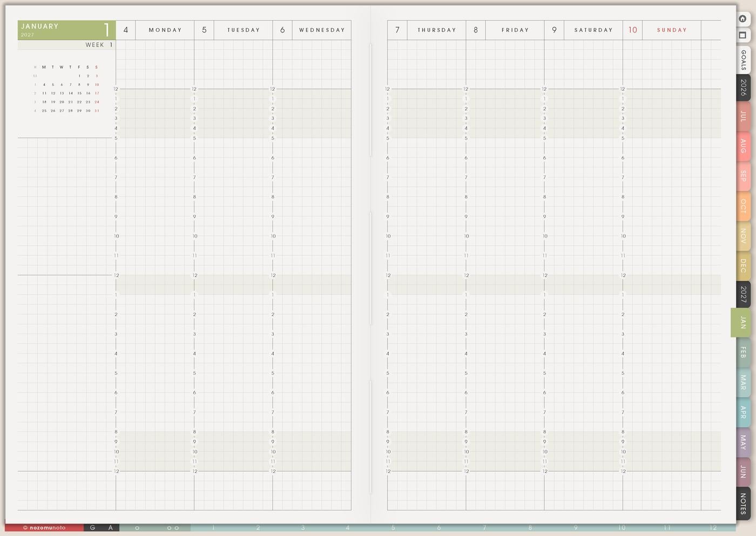The image size is (756, 536).
Task: Open the NOTES side tab
Action: tap(743, 503)
